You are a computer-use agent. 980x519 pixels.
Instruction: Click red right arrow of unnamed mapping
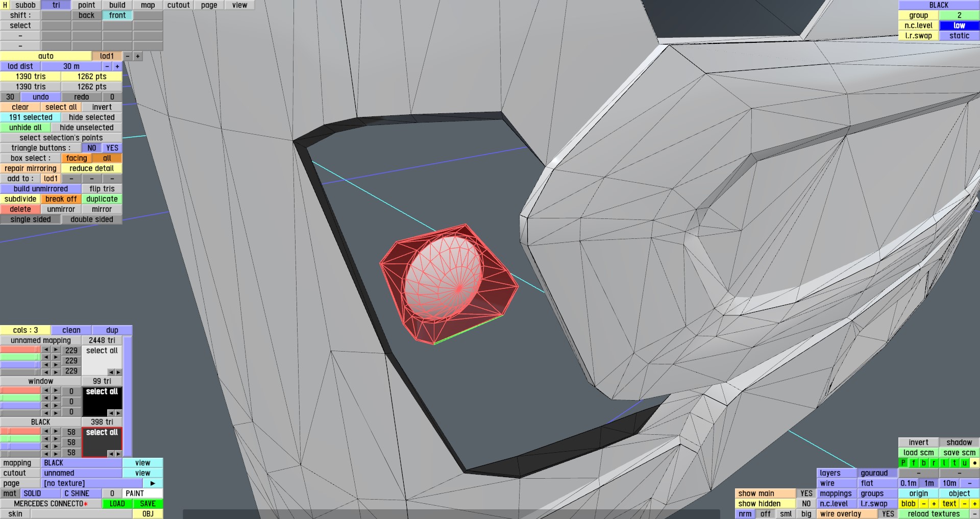coord(56,350)
